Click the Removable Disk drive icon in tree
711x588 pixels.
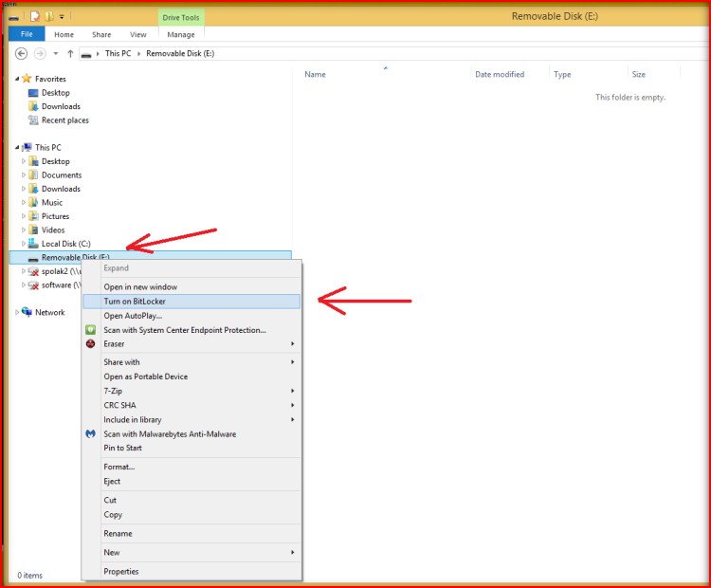tap(33, 259)
